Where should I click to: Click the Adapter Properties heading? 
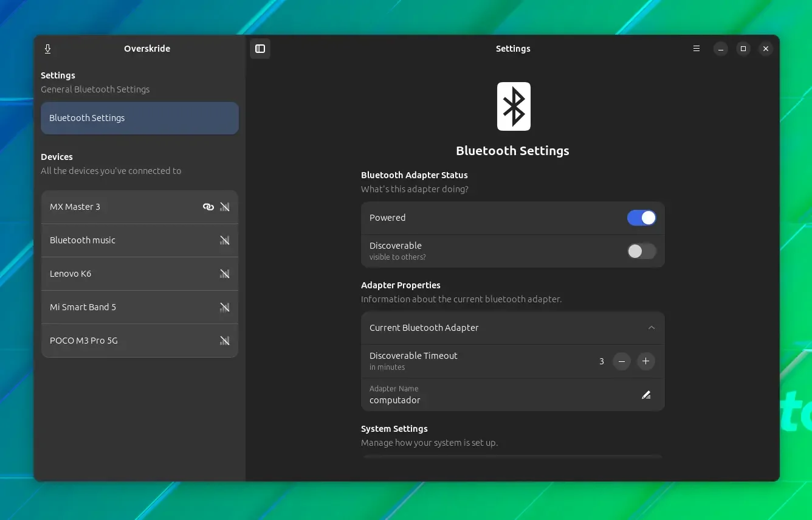click(401, 285)
